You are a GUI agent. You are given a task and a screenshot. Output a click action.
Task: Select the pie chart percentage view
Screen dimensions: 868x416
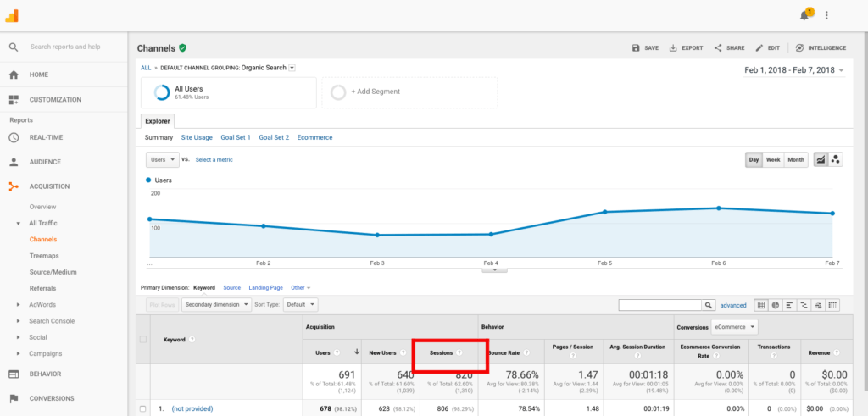(x=776, y=305)
